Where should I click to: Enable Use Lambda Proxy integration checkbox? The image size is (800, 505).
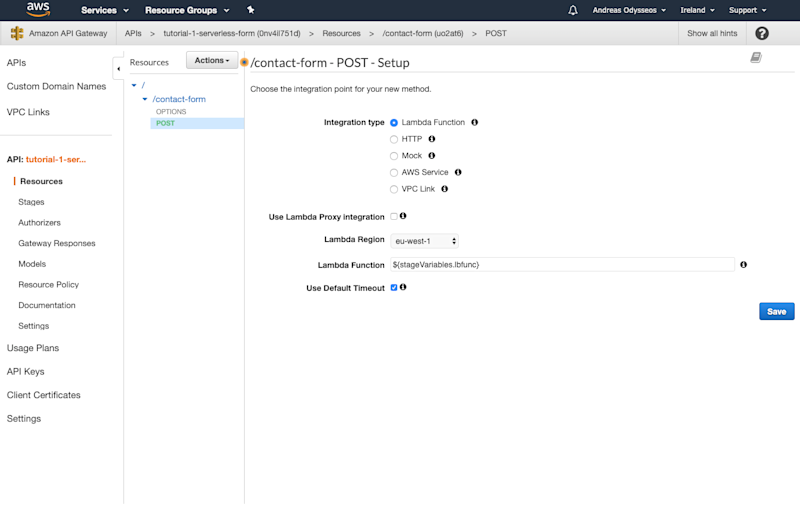point(394,216)
